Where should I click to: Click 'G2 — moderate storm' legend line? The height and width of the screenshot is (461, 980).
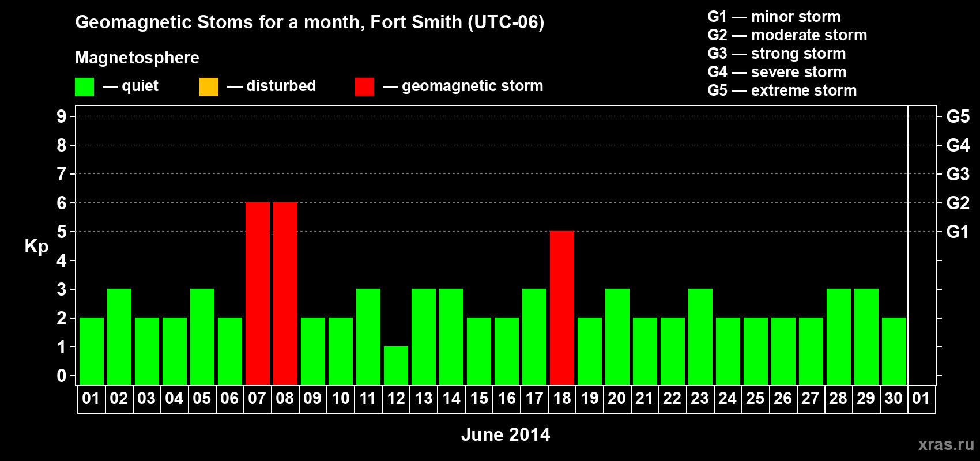pyautogui.click(x=787, y=35)
